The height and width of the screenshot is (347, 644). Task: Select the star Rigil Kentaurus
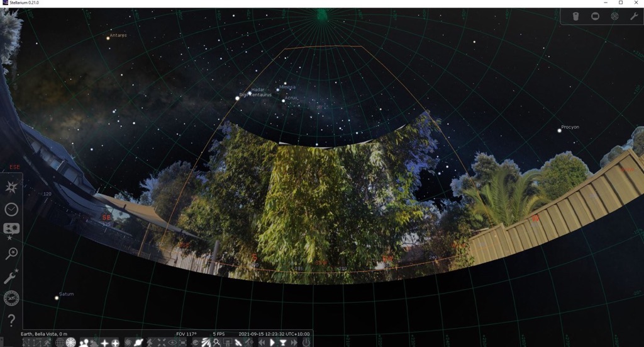click(x=237, y=98)
